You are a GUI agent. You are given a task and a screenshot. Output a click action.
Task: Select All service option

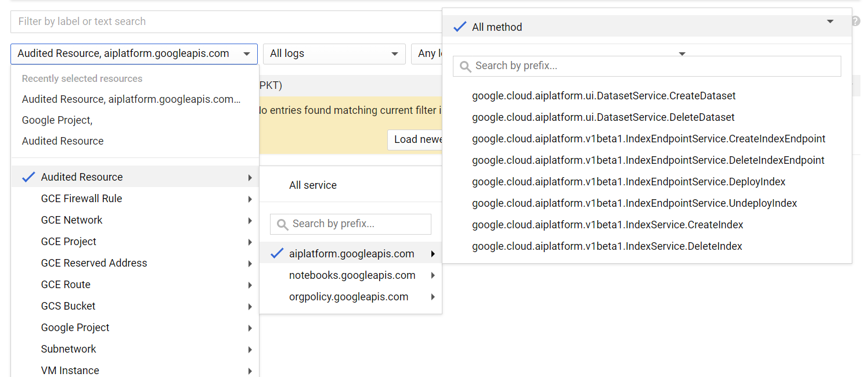point(312,185)
